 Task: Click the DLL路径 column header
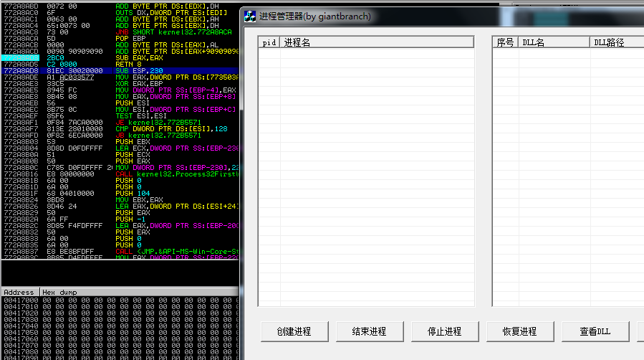click(x=617, y=42)
